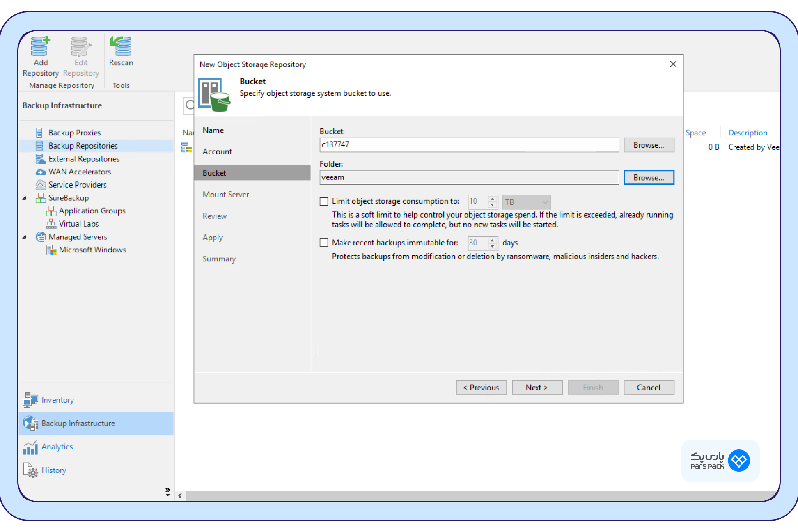Open the TB unit dropdown
798x532 pixels.
point(526,202)
